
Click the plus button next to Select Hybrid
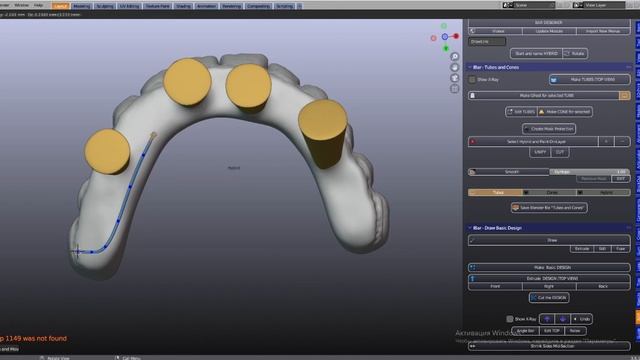coord(606,142)
